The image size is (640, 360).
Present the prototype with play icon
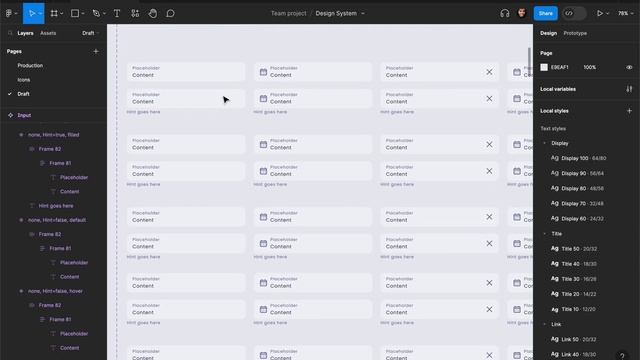[600, 13]
